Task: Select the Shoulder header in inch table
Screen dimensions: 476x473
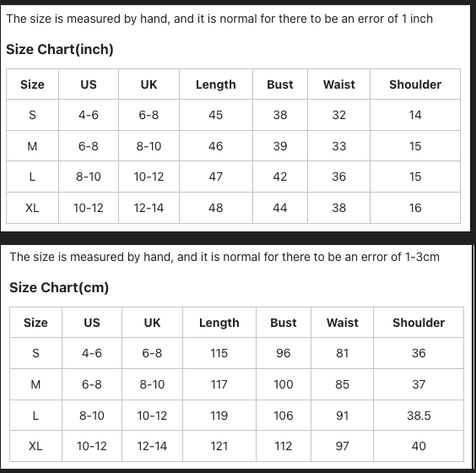Action: 415,84
